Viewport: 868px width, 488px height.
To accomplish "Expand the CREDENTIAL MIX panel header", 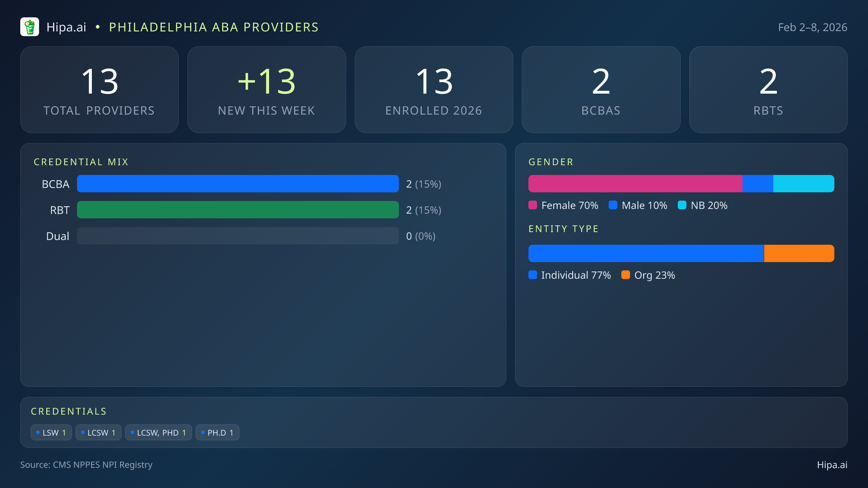I will click(81, 162).
